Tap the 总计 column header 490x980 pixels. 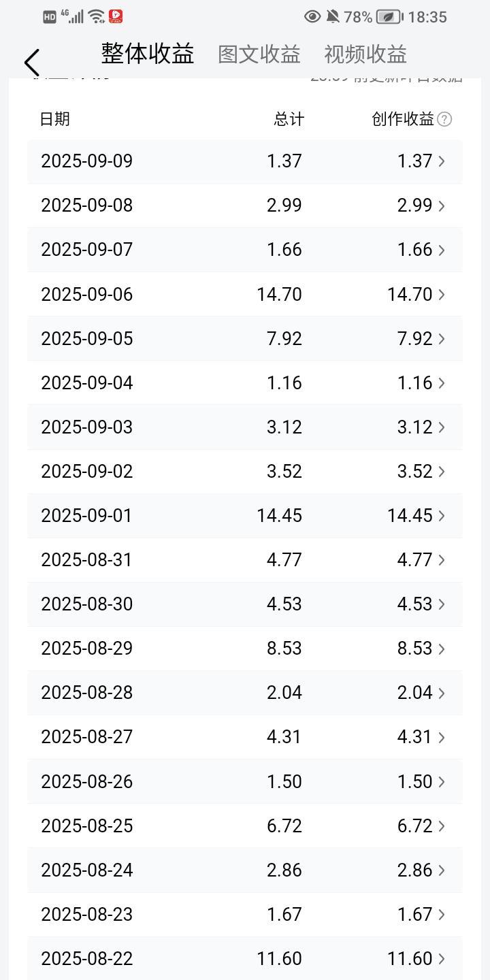[x=289, y=119]
